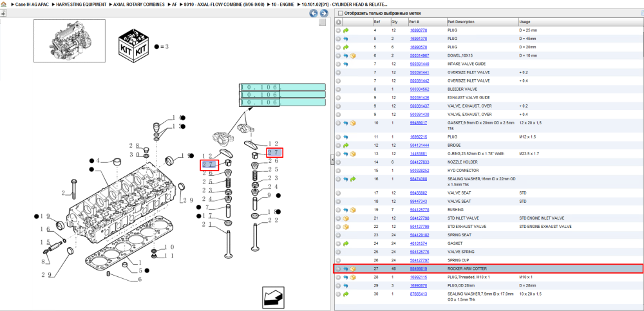Select callout 22 on the exhaust valve

tap(274, 220)
